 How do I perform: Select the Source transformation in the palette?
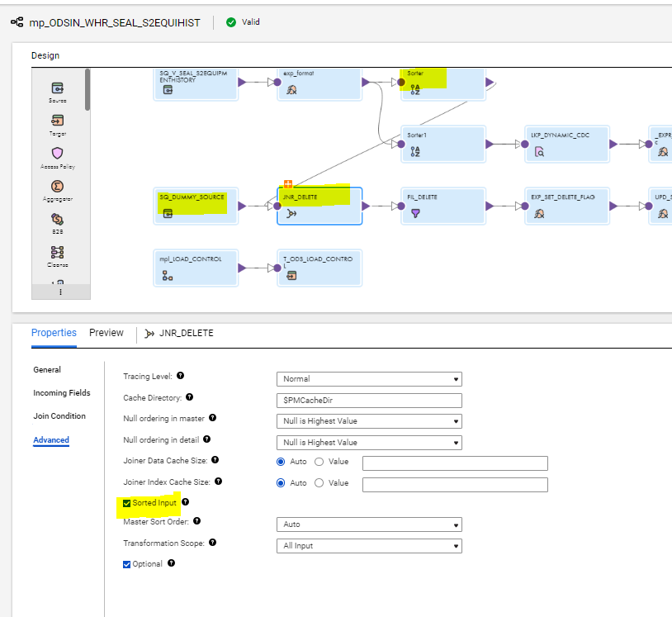(x=58, y=88)
